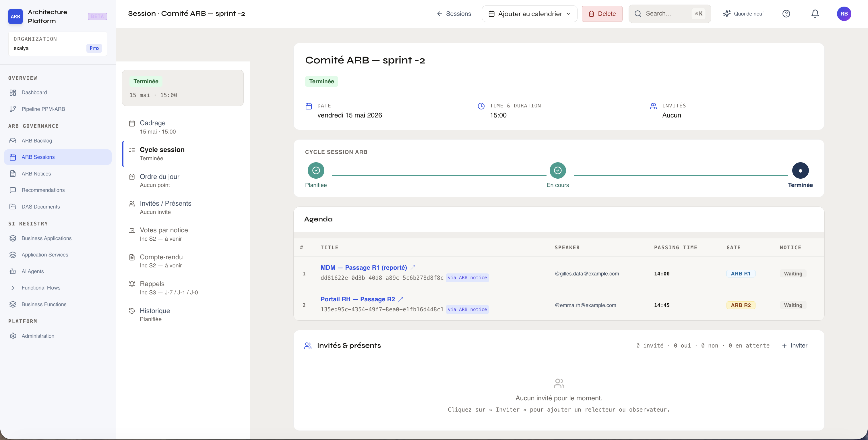Select Cadrage section
Image resolution: width=868 pixels, height=440 pixels.
pyautogui.click(x=183, y=127)
